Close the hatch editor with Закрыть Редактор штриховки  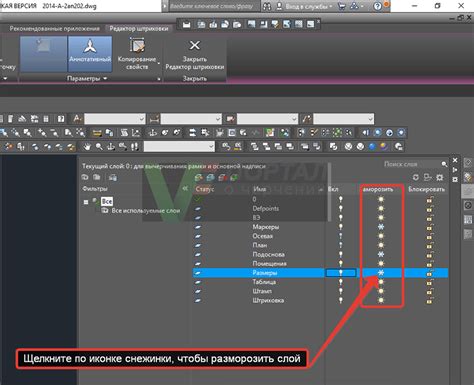click(x=195, y=54)
